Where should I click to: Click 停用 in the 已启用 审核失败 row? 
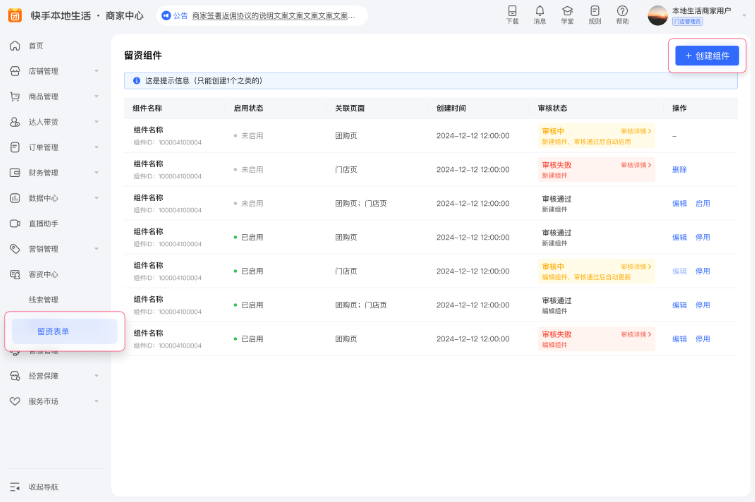tap(703, 339)
